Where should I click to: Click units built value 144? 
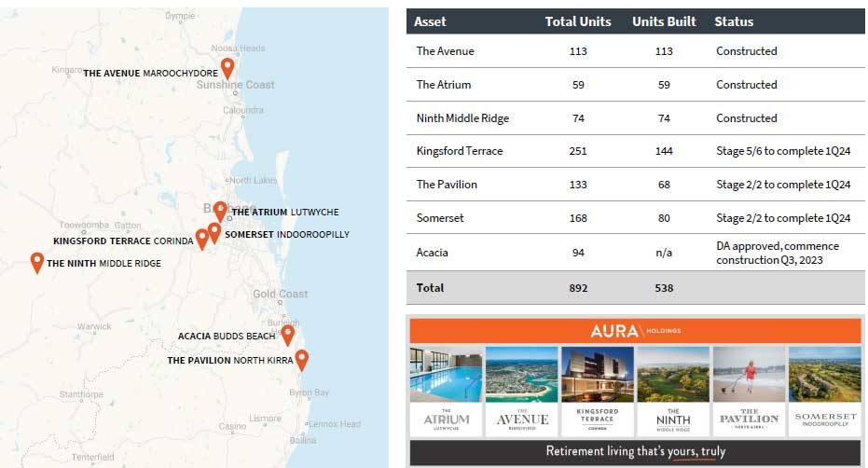(x=664, y=151)
